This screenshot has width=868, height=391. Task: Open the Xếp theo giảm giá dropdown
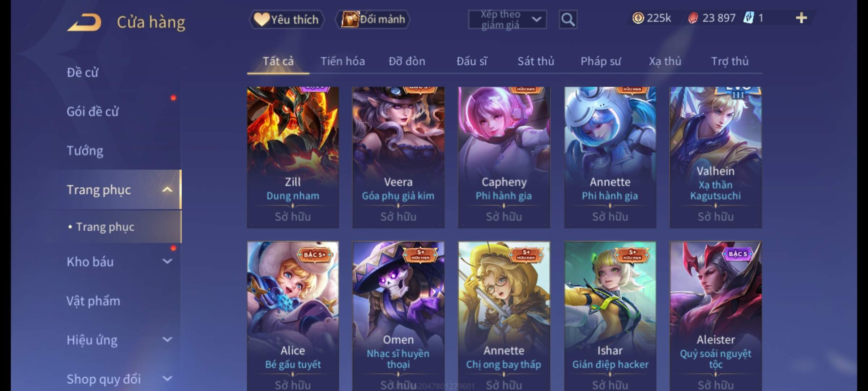pos(507,20)
